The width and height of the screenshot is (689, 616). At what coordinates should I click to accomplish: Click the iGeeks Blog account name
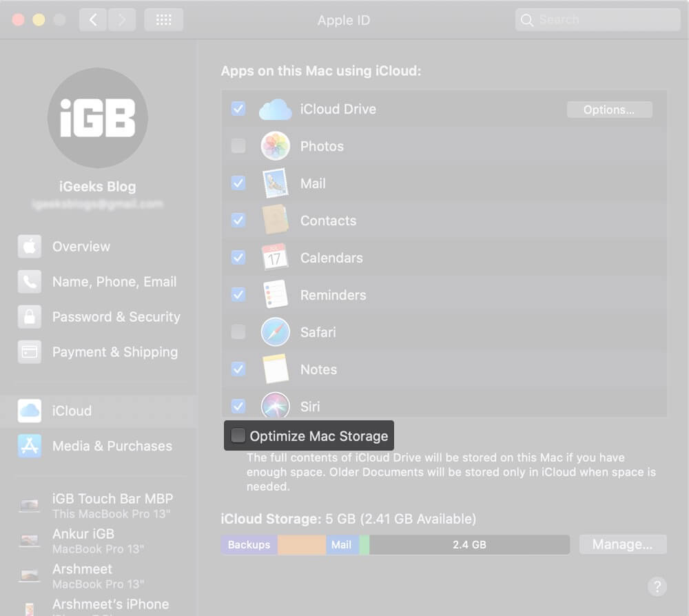pyautogui.click(x=98, y=186)
